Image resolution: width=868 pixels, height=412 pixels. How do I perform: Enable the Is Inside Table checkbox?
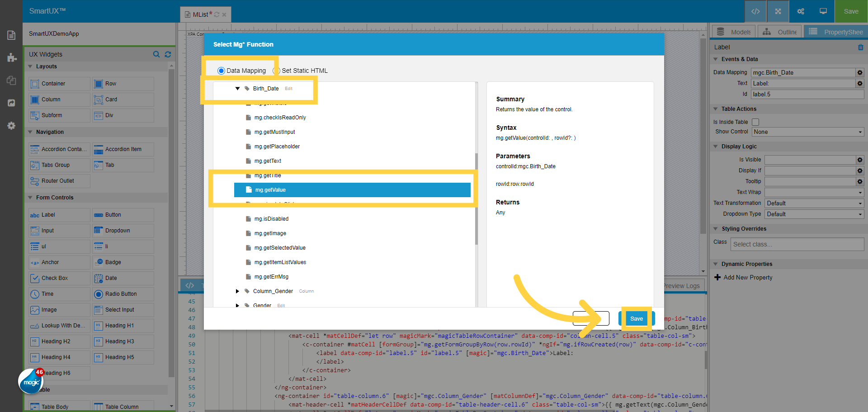[755, 122]
